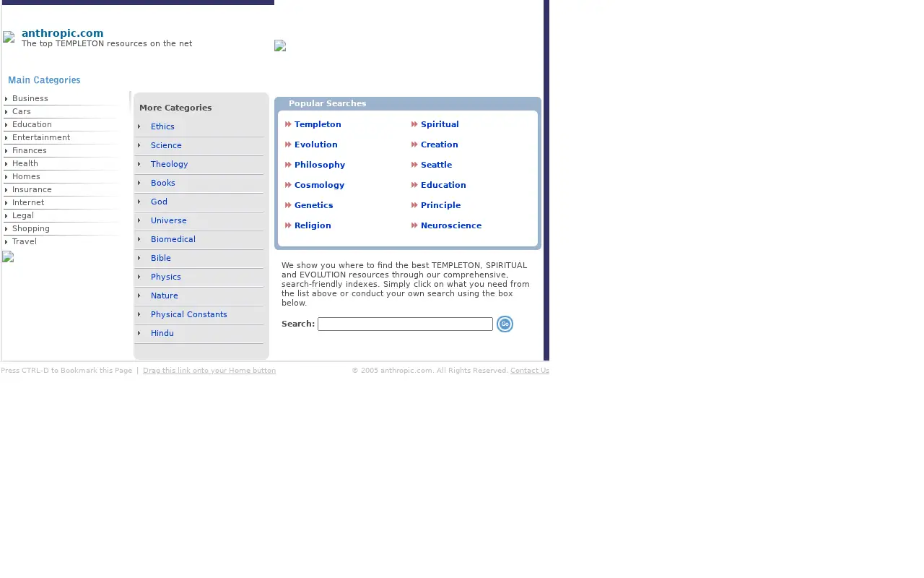
Task: Open the God category link
Action: (x=159, y=202)
